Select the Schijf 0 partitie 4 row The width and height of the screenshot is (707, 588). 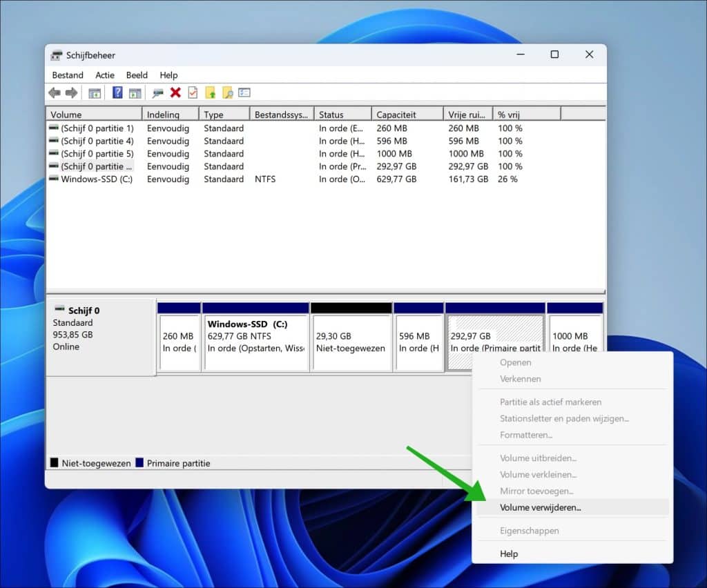pyautogui.click(x=97, y=141)
